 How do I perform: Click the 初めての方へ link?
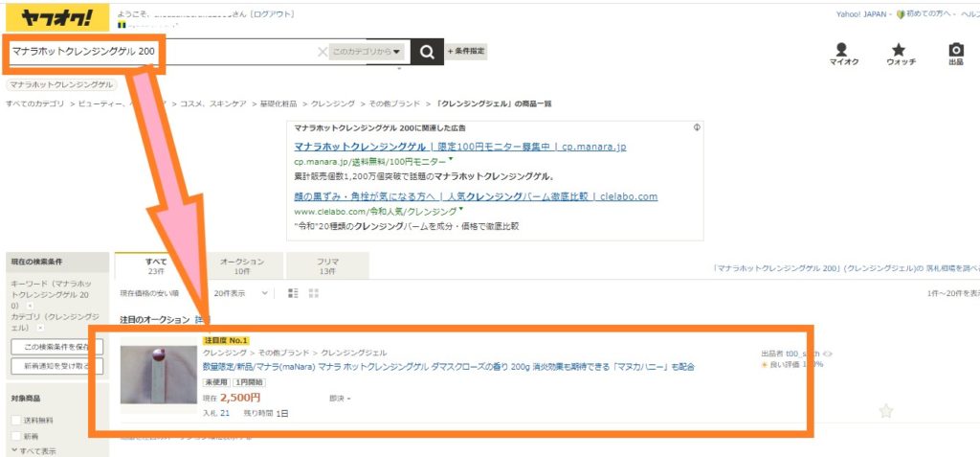click(927, 14)
